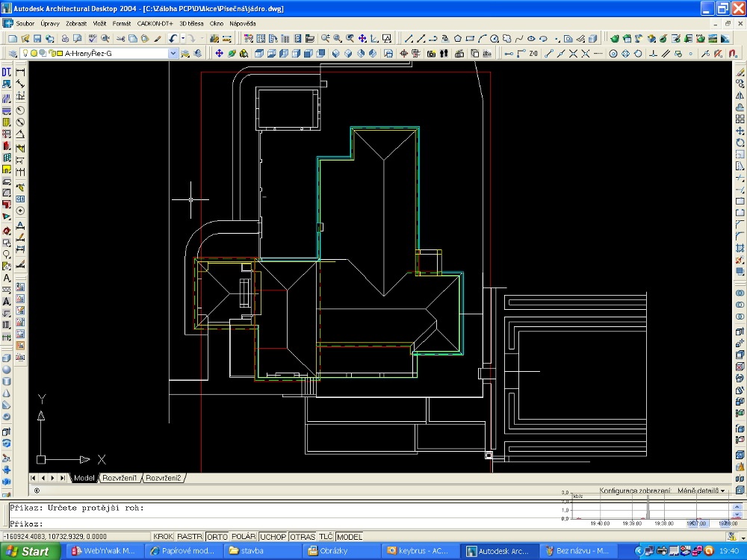This screenshot has width=747, height=560.
Task: Select the Rectangle draw tool
Action: click(470, 39)
